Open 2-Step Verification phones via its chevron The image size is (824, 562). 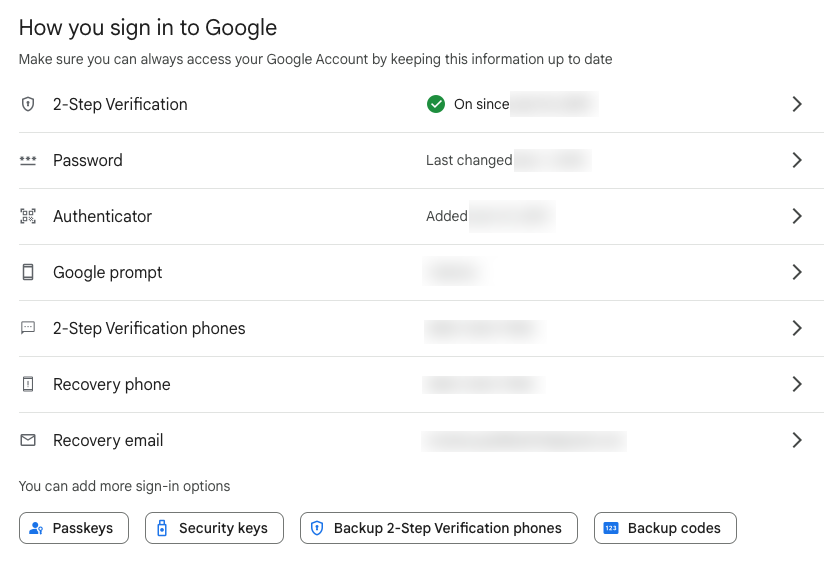point(797,328)
